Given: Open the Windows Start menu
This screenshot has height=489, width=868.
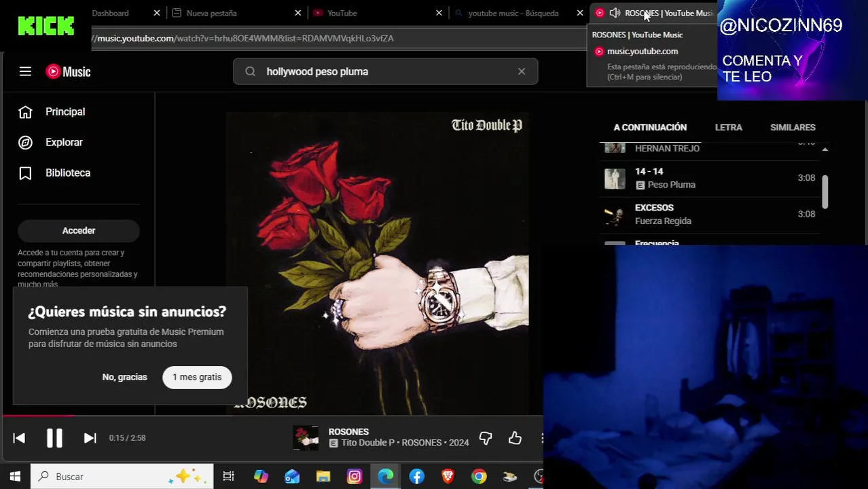Looking at the screenshot, I should click(15, 477).
